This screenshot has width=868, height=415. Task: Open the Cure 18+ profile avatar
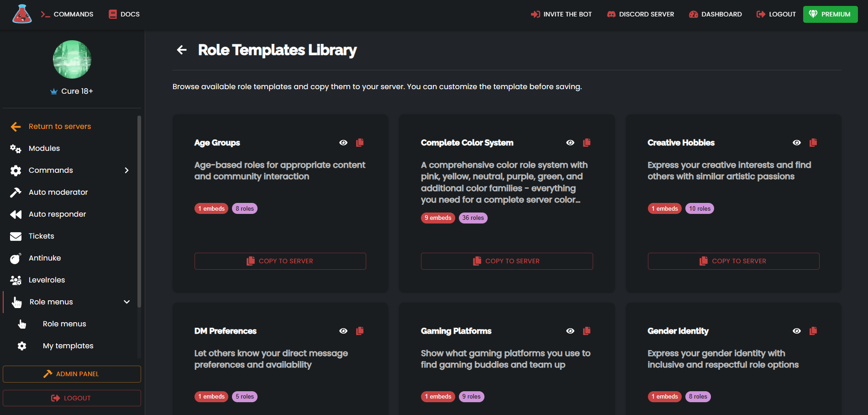coord(72,59)
